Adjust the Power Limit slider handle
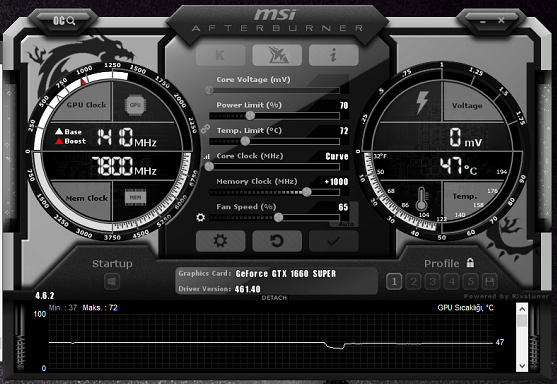This screenshot has width=557, height=384. click(x=250, y=115)
